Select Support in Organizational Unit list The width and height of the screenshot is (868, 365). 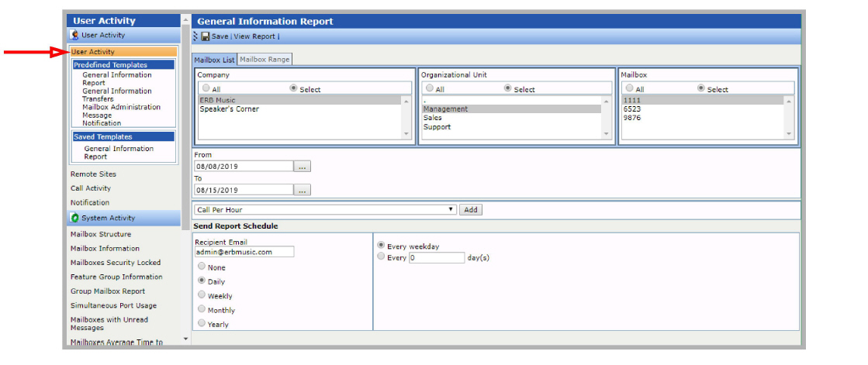click(511, 126)
